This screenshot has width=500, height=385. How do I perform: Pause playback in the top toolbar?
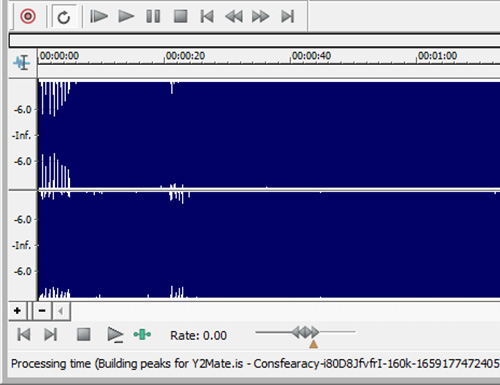pyautogui.click(x=153, y=16)
